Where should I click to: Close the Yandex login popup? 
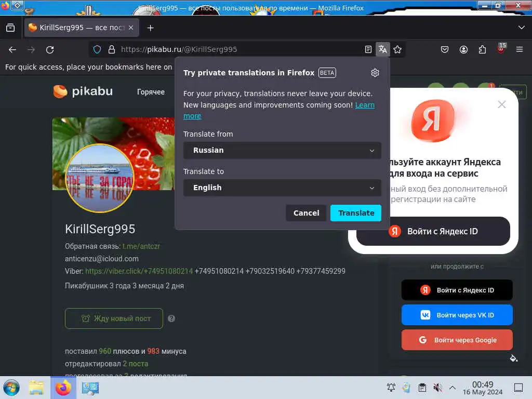click(x=501, y=104)
